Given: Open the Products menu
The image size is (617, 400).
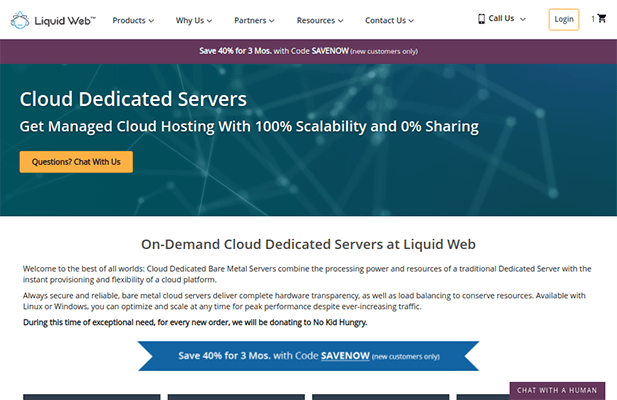Looking at the screenshot, I should tap(133, 20).
